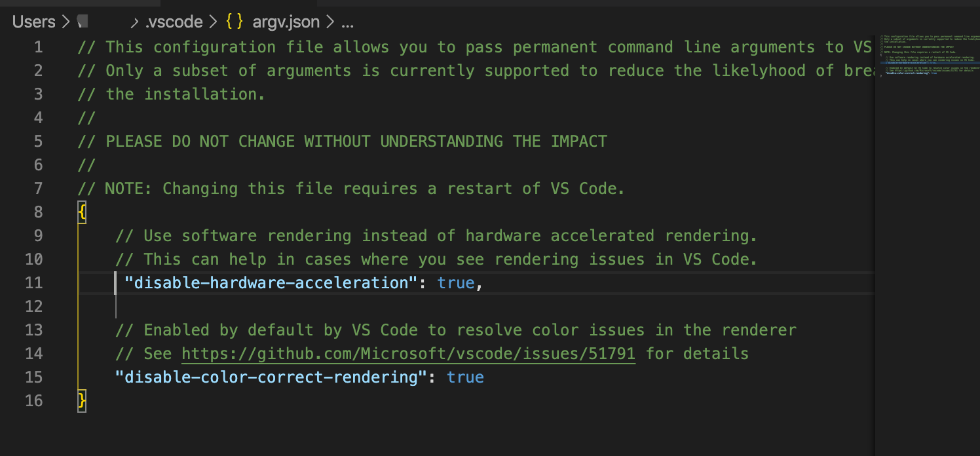This screenshot has width=980, height=456.
Task: Click line number 1 in the gutter
Action: pos(38,47)
